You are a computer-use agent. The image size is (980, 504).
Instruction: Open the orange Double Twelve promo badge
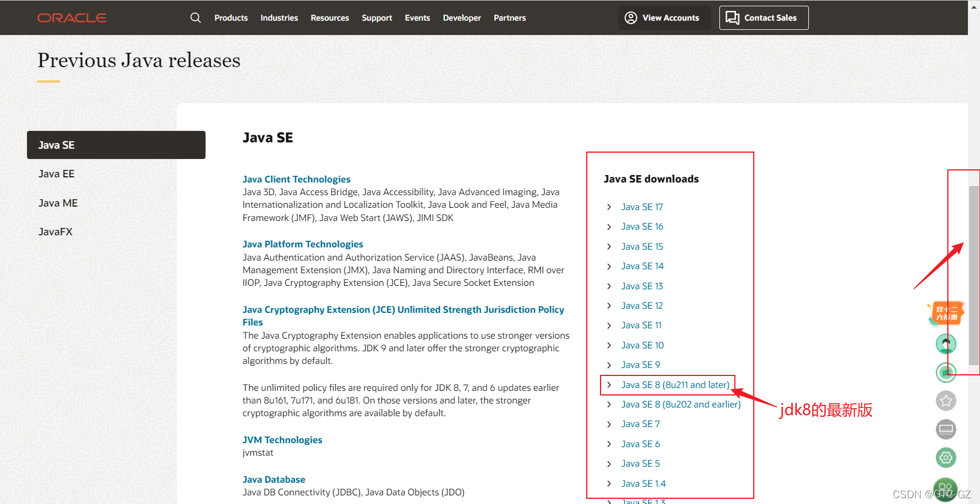(946, 313)
